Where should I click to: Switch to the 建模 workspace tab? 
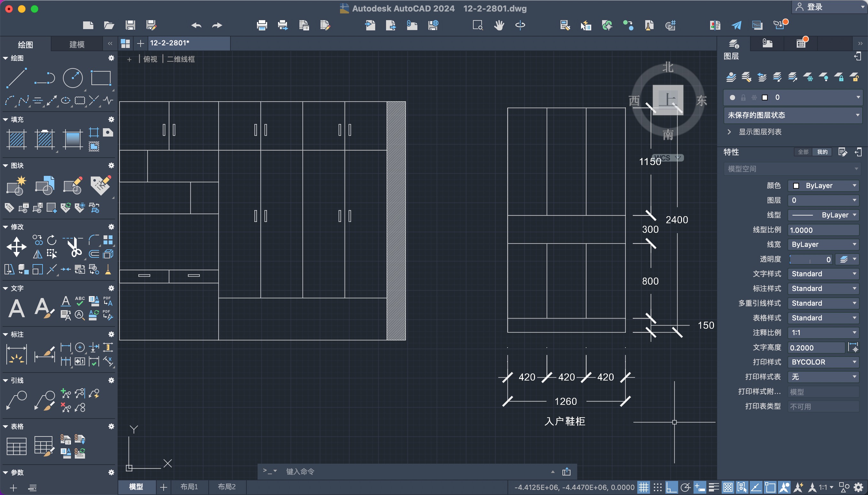click(x=77, y=44)
